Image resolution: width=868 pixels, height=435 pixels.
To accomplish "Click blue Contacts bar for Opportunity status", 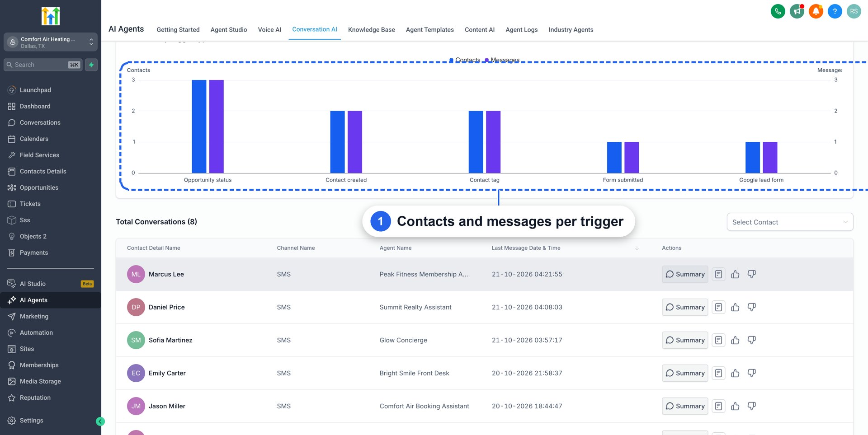I will coord(199,126).
